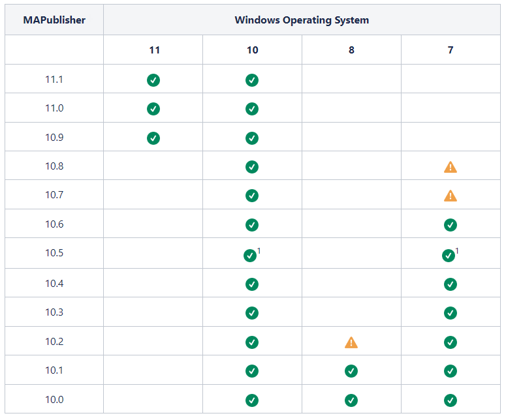Click the green check for 10.0 under Windows 8
Screen dimensions: 506x420
tap(351, 400)
